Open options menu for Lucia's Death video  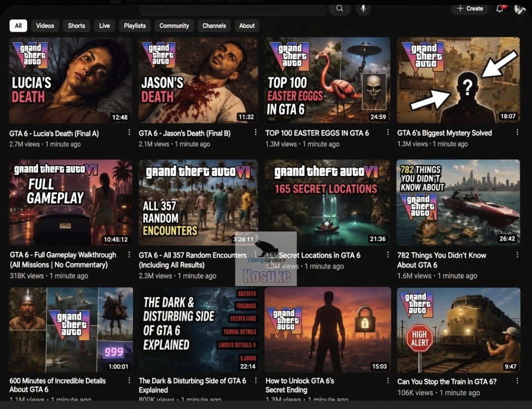[129, 133]
